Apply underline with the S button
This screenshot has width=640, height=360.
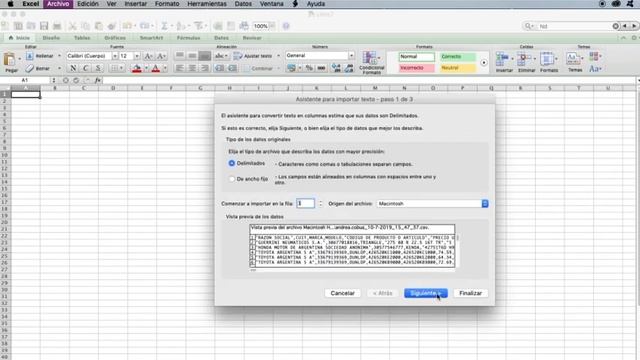(x=98, y=68)
